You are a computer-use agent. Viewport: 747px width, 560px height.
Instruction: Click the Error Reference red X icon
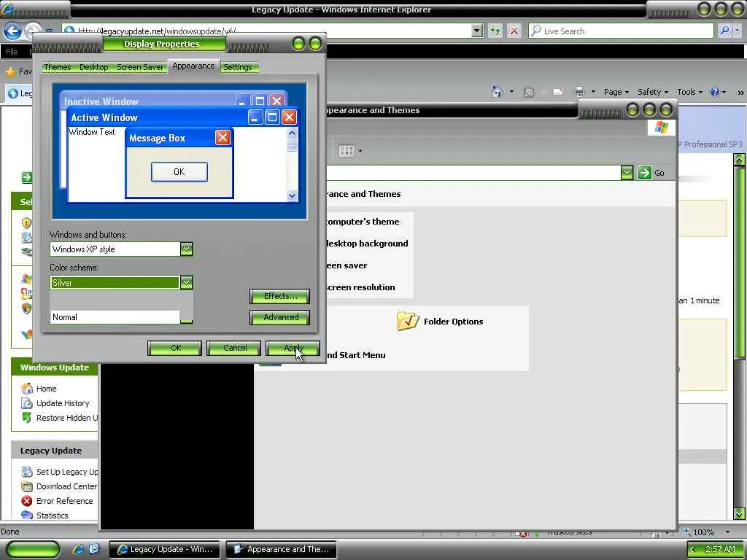point(27,501)
